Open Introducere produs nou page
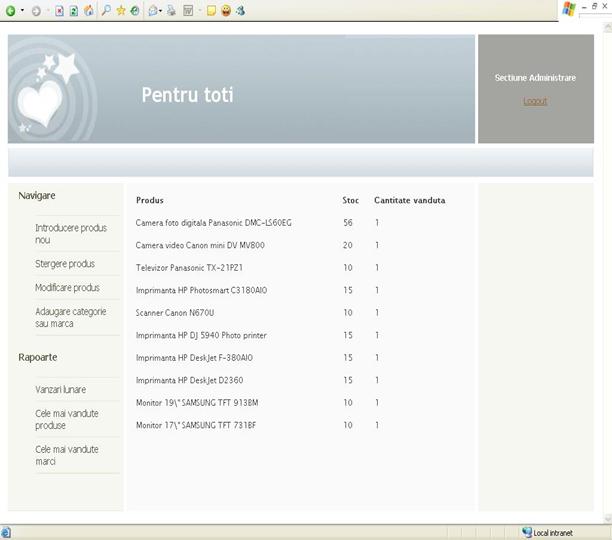Screen dimensions: 612x540 point(71,234)
